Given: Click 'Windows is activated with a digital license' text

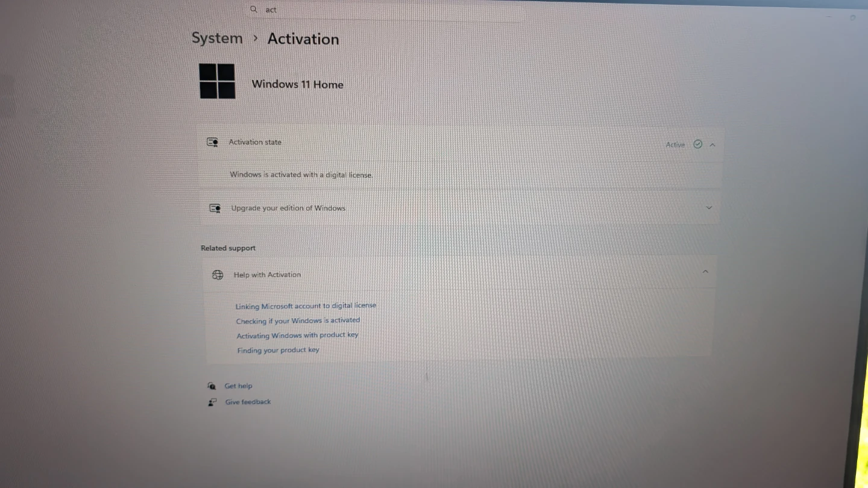Looking at the screenshot, I should (301, 175).
